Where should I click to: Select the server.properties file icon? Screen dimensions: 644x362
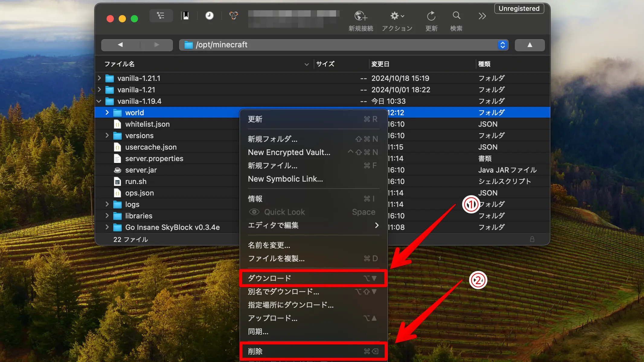[117, 159]
